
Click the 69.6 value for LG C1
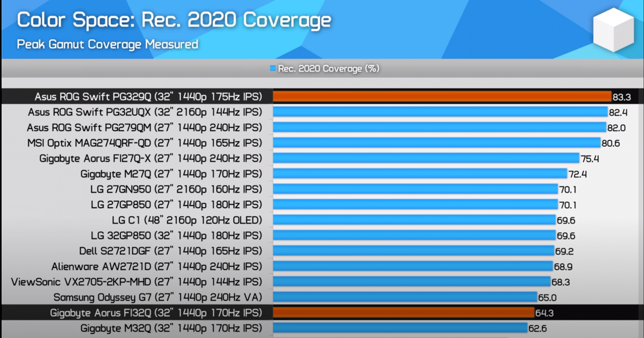pyautogui.click(x=566, y=221)
